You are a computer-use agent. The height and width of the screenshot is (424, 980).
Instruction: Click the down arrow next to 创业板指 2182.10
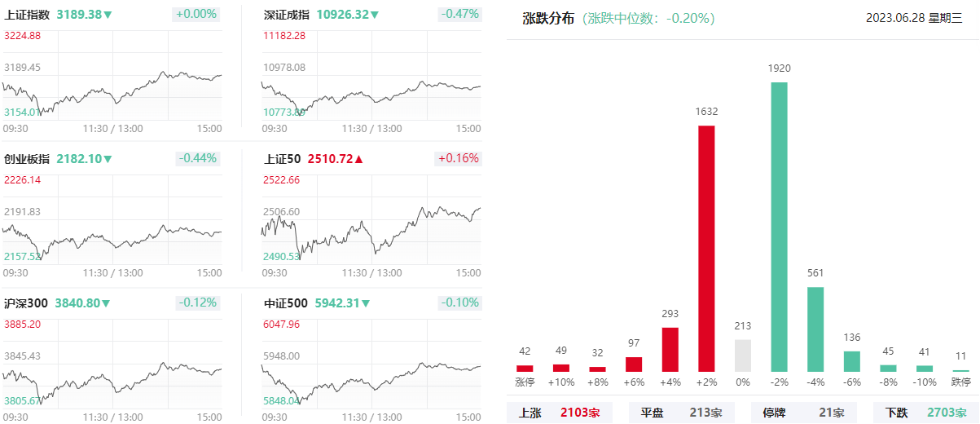click(x=108, y=159)
